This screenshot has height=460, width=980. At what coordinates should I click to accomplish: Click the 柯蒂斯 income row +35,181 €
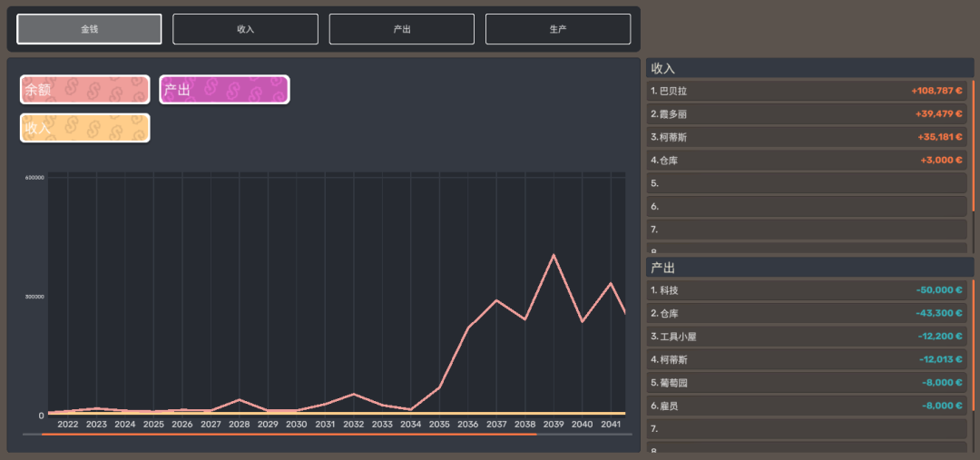coord(807,138)
